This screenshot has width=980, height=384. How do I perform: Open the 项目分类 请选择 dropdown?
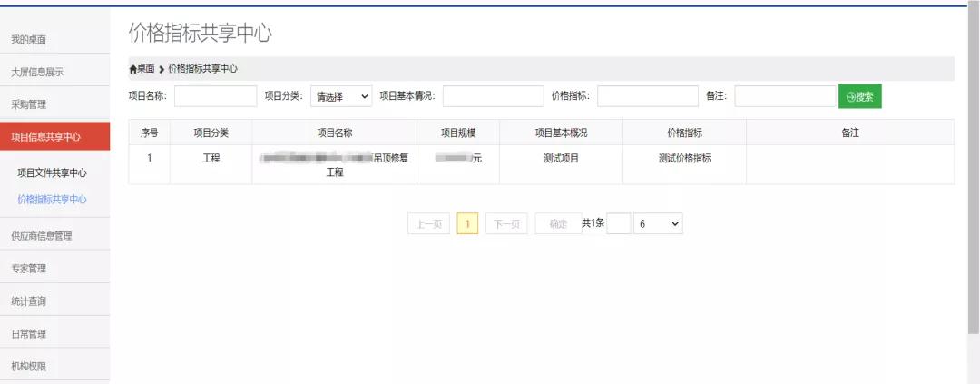tap(341, 97)
